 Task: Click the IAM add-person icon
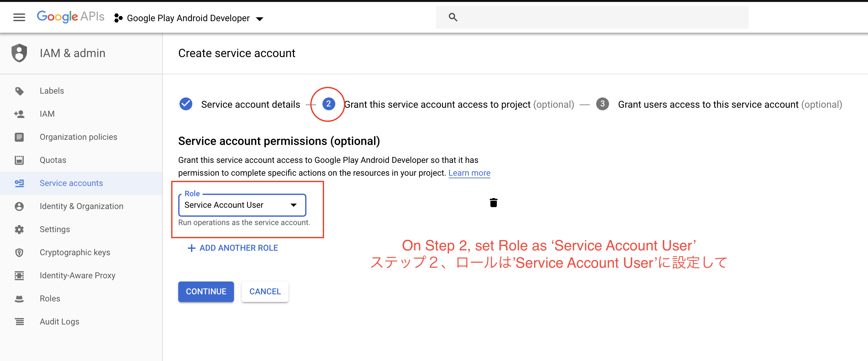[x=19, y=114]
